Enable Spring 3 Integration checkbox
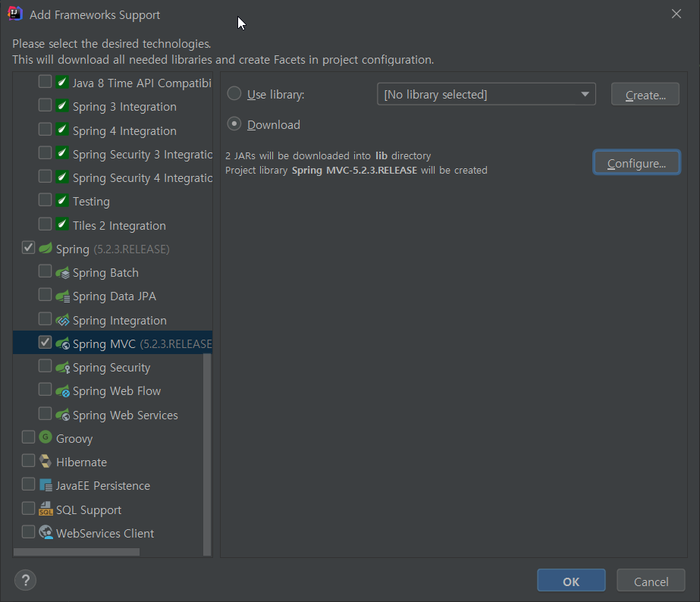The width and height of the screenshot is (700, 602). tap(45, 105)
